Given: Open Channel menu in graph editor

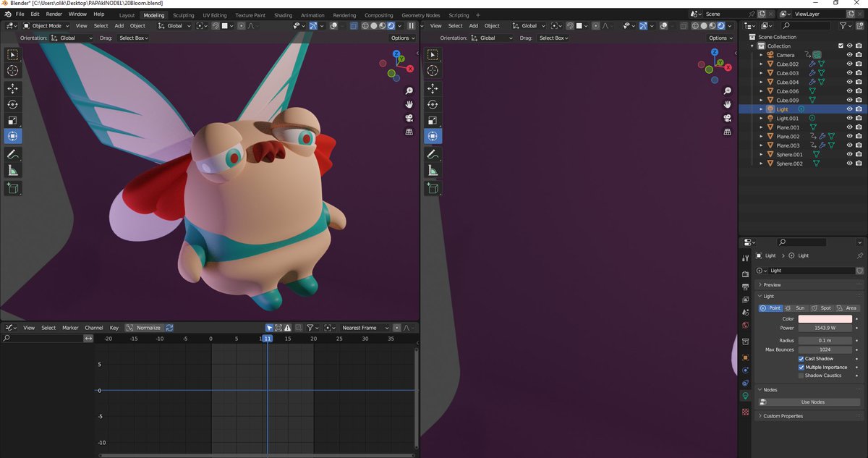Looking at the screenshot, I should tap(94, 328).
